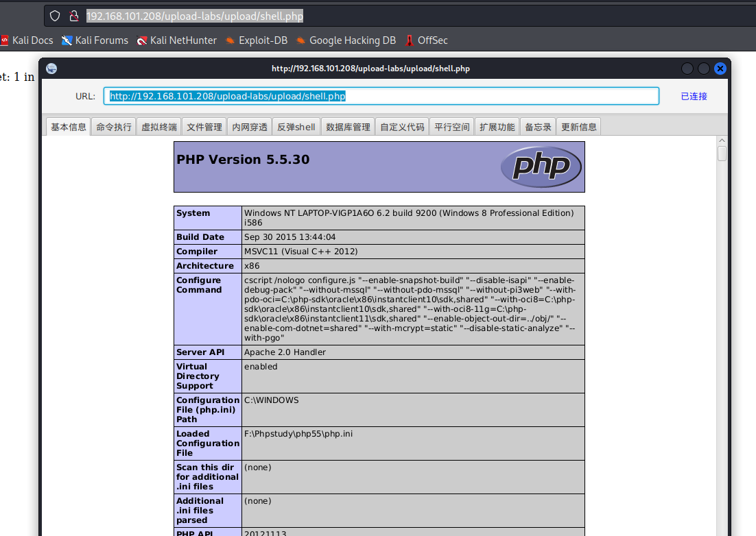Click the F:\Phpstudy\php55\php.ini value
The width and height of the screenshot is (756, 536).
[x=298, y=434]
